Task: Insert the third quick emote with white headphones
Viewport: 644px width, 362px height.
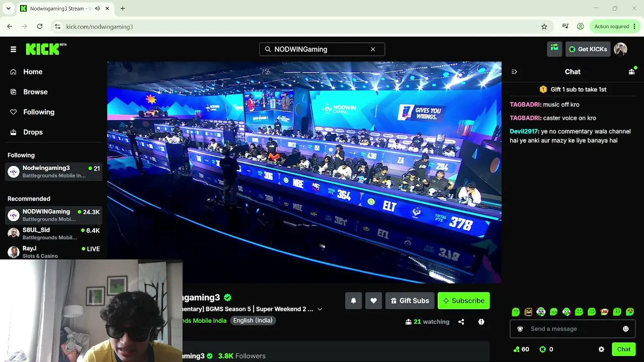Action: (x=541, y=312)
